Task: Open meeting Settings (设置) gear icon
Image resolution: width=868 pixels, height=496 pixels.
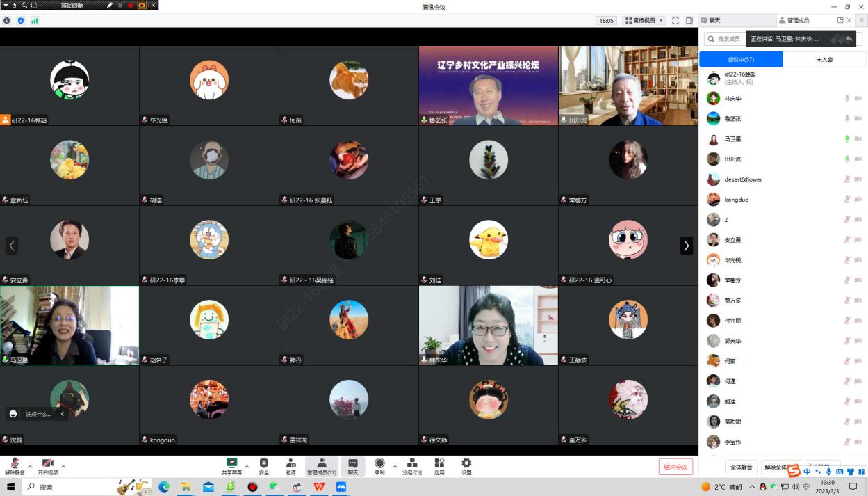Action: click(x=466, y=465)
